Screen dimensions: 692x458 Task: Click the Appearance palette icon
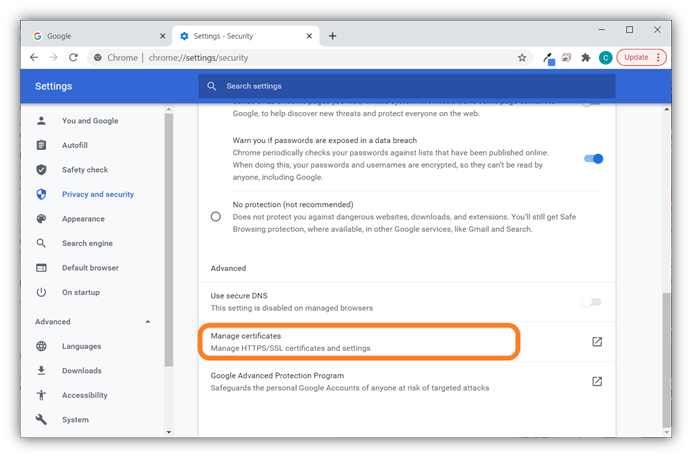coord(41,218)
